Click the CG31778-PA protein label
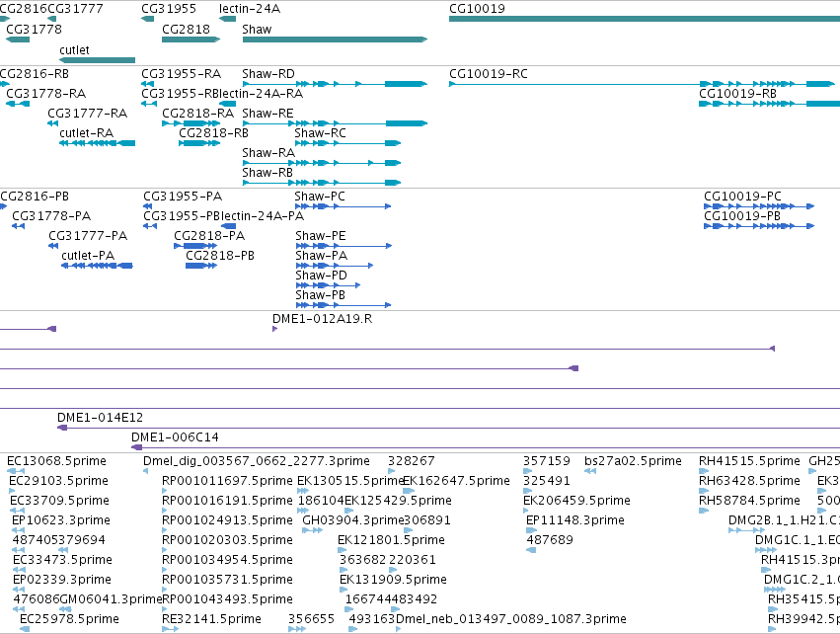The height and width of the screenshot is (634, 840). pyautogui.click(x=51, y=216)
